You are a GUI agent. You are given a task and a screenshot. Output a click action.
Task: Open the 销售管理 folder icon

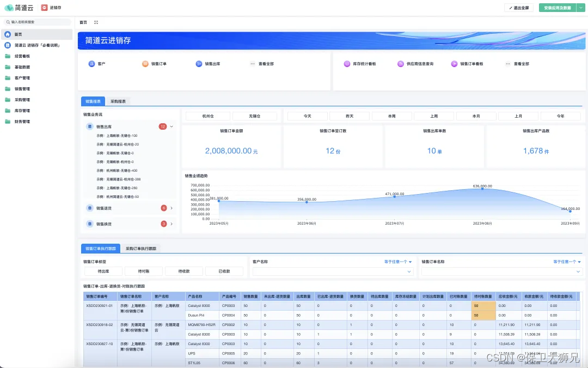(x=8, y=89)
